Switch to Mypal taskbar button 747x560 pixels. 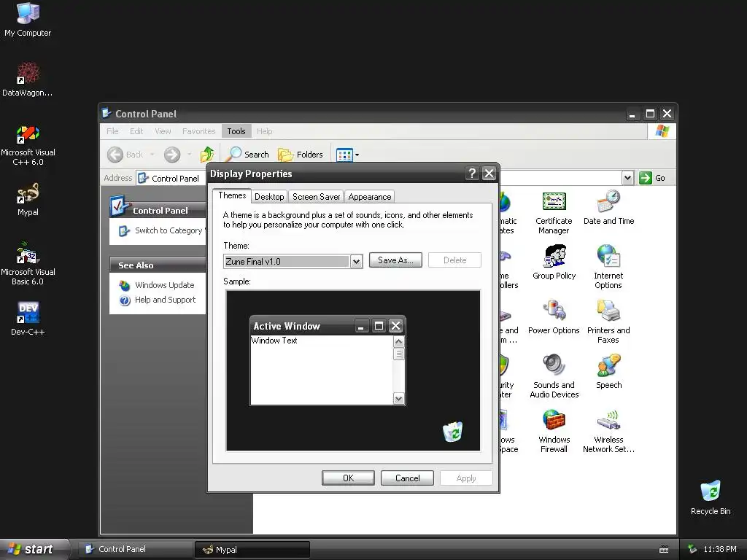pyautogui.click(x=252, y=550)
